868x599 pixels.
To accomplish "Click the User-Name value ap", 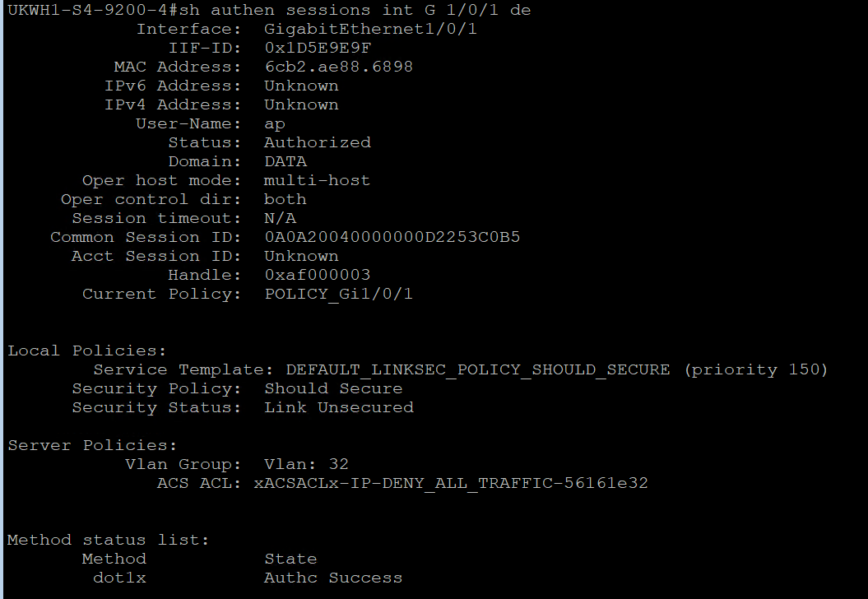I will 275,124.
